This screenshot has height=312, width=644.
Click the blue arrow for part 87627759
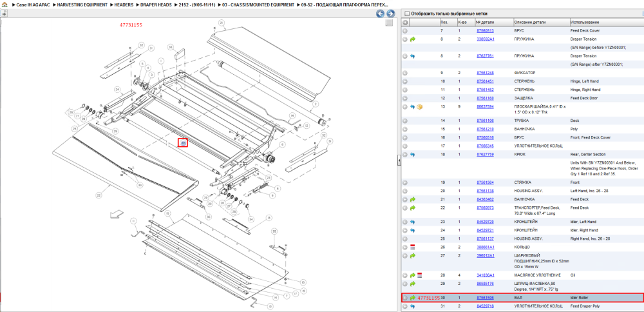click(413, 155)
